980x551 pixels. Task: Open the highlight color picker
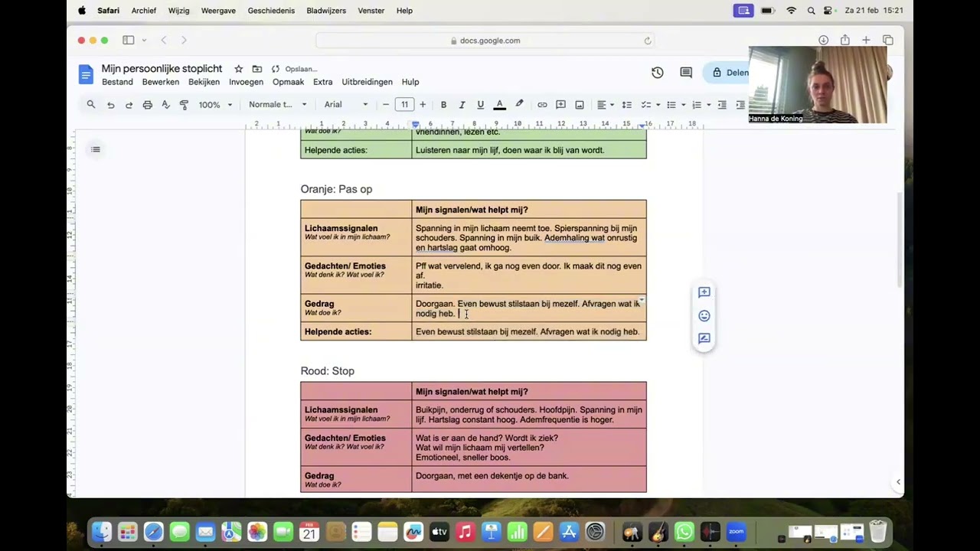tap(519, 105)
